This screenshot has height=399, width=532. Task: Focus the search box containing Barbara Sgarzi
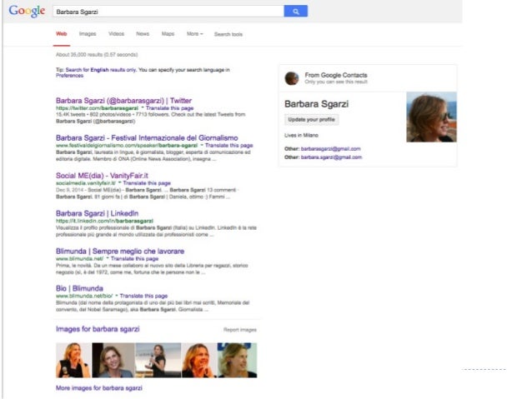point(168,11)
